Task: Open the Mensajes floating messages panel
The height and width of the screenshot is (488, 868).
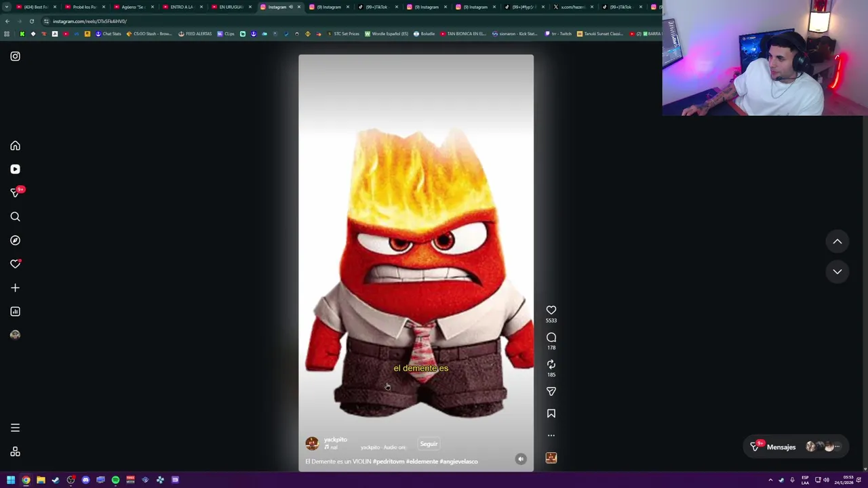Action: click(795, 447)
